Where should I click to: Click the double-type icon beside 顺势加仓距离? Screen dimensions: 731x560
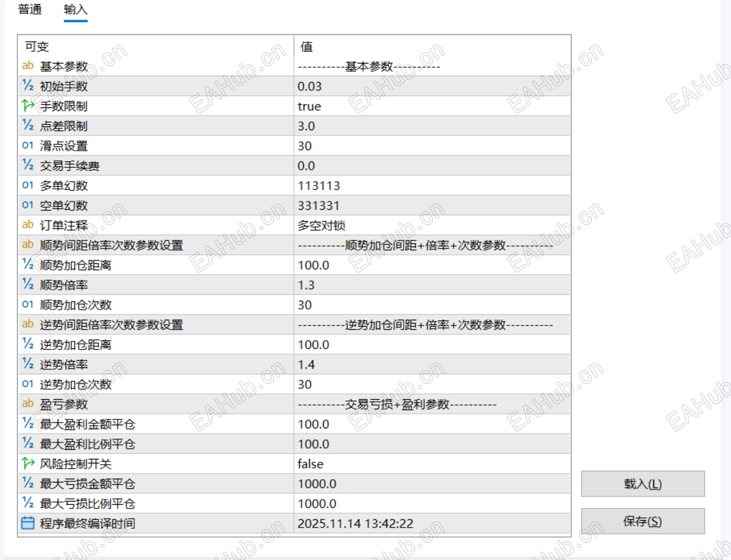(x=28, y=264)
